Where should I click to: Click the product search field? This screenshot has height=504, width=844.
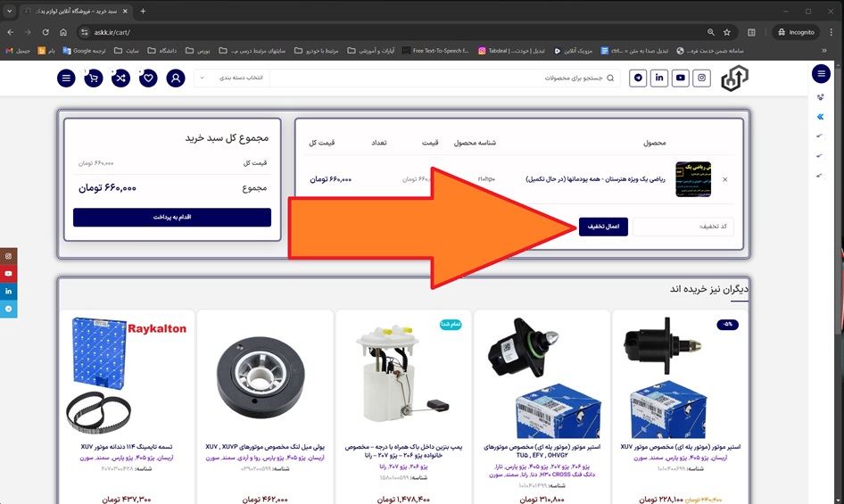(446, 78)
